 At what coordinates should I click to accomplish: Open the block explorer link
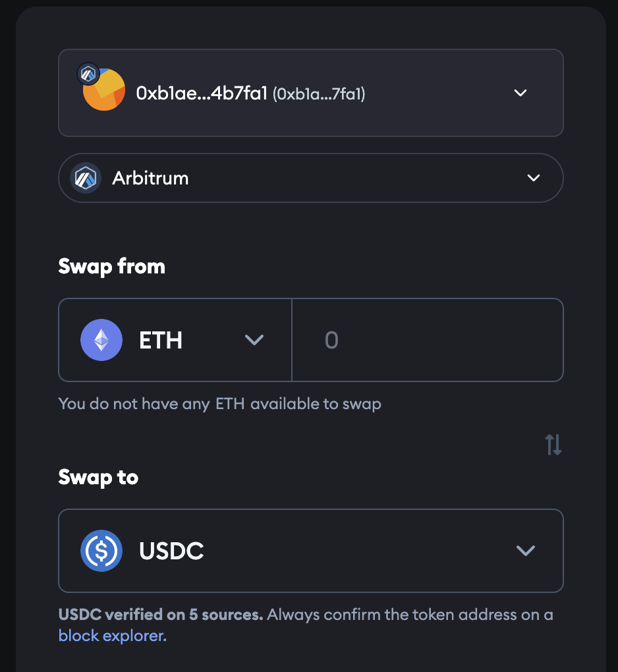112,636
